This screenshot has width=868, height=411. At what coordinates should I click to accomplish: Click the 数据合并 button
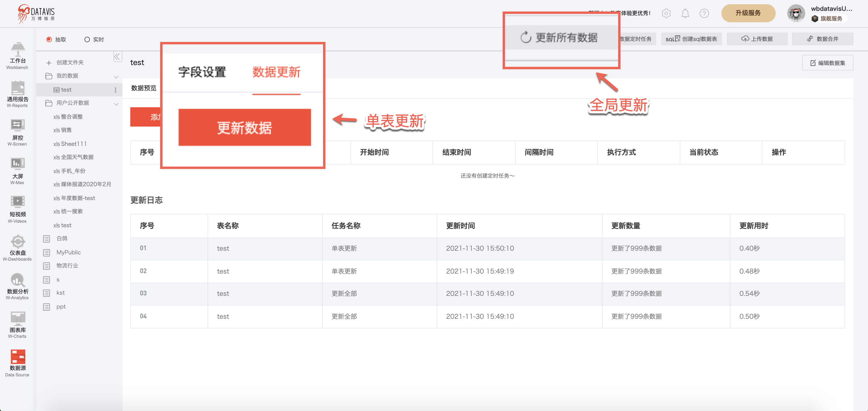click(x=822, y=39)
